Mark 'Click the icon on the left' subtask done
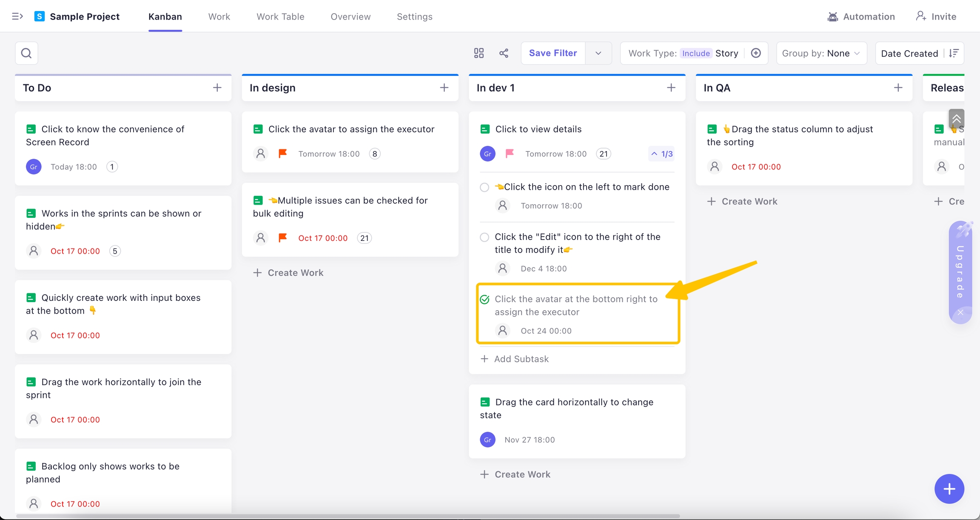Screen dimensions: 980x520 (x=484, y=187)
